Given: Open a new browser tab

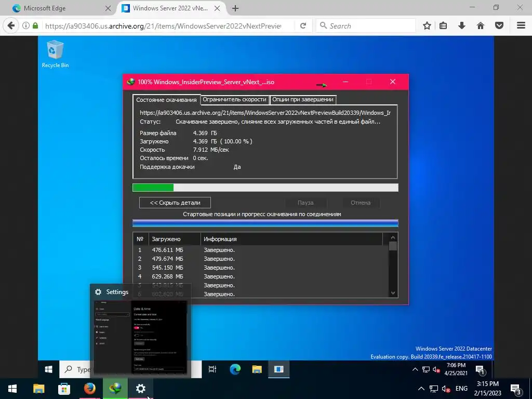Looking at the screenshot, I should coord(235,8).
